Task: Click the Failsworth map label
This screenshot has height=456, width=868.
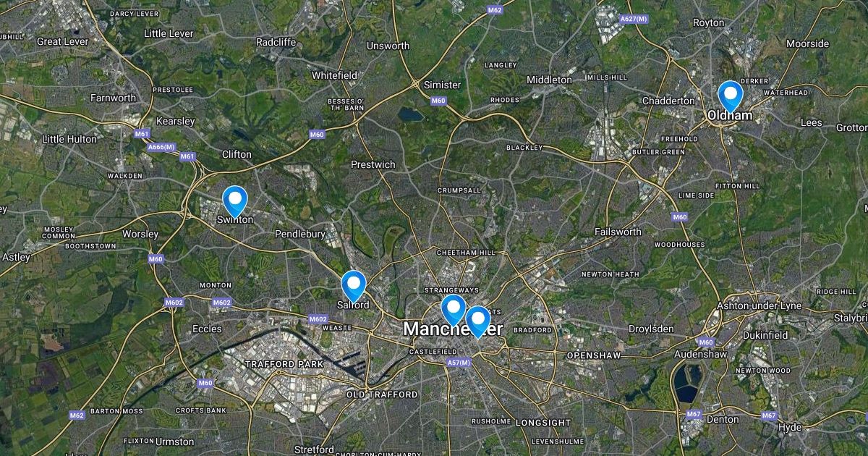Action: tap(618, 232)
